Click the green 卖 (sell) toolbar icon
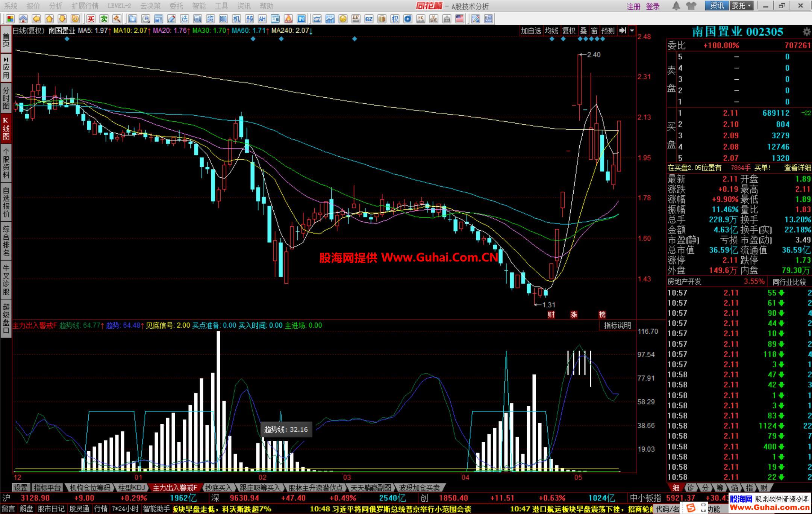 [x=104, y=19]
